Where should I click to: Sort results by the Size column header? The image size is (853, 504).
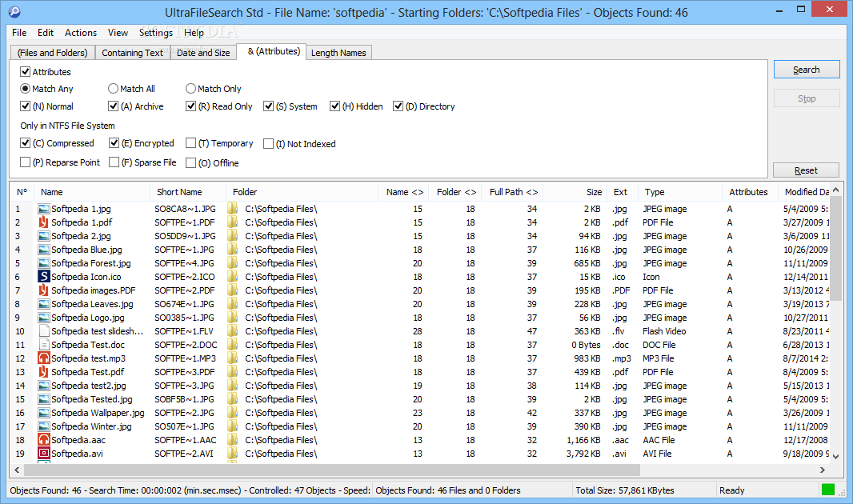point(575,192)
